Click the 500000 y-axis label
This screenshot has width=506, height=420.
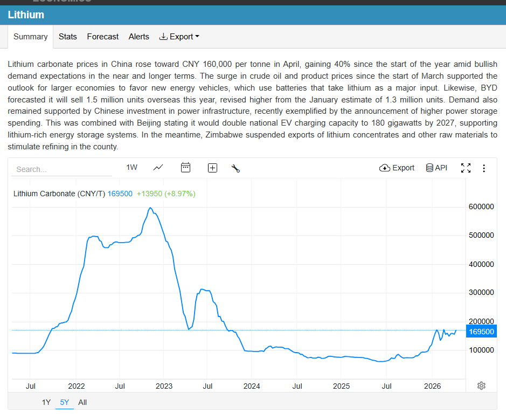point(481,236)
